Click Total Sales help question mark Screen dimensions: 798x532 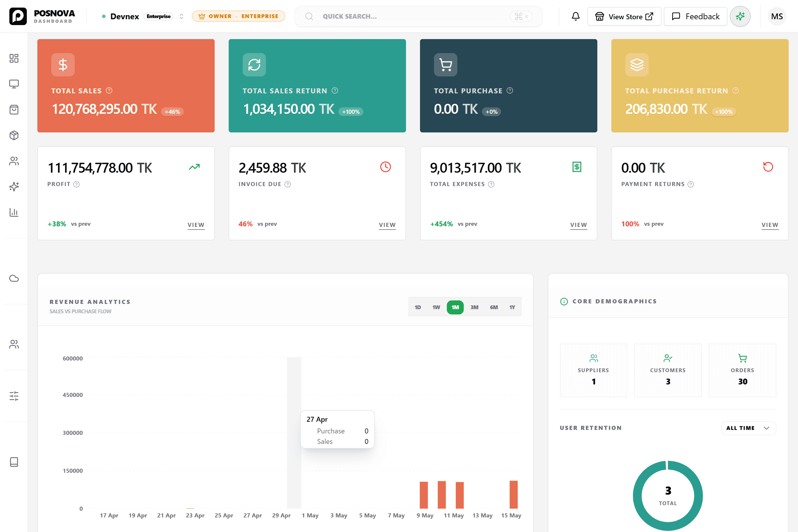pos(109,91)
